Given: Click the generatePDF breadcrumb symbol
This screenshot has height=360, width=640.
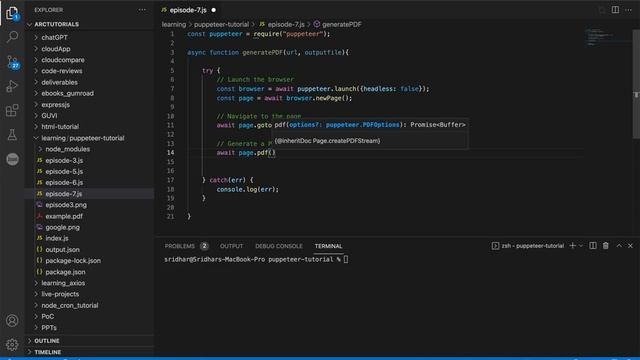Looking at the screenshot, I should 337,24.
